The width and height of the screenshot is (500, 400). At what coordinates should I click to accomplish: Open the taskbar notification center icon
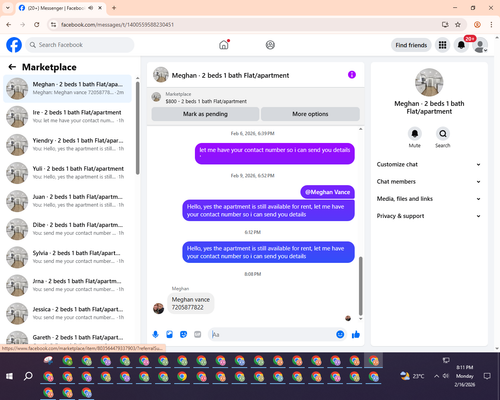[x=487, y=376]
